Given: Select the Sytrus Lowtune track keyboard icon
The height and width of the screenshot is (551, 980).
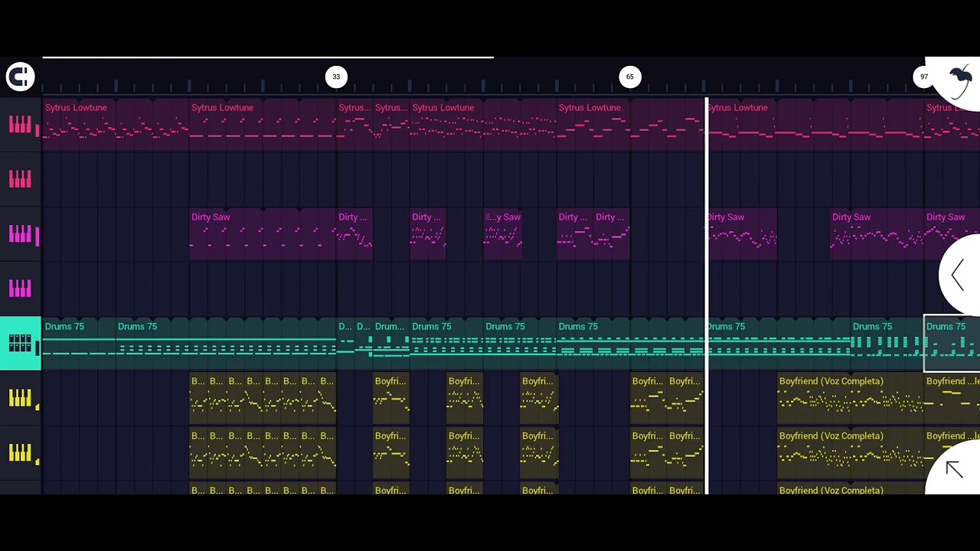Looking at the screenshot, I should (20, 125).
